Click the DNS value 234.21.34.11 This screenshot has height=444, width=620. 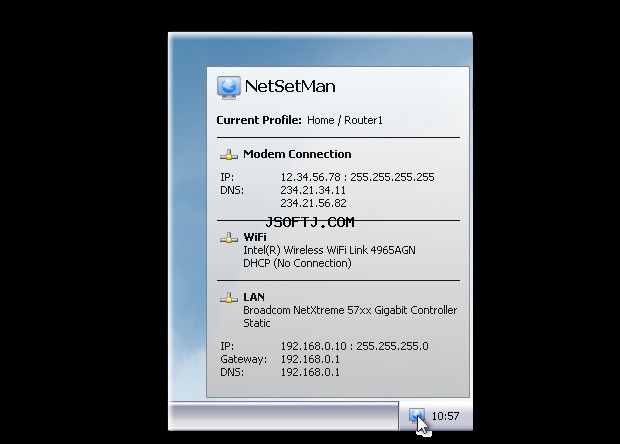point(313,190)
